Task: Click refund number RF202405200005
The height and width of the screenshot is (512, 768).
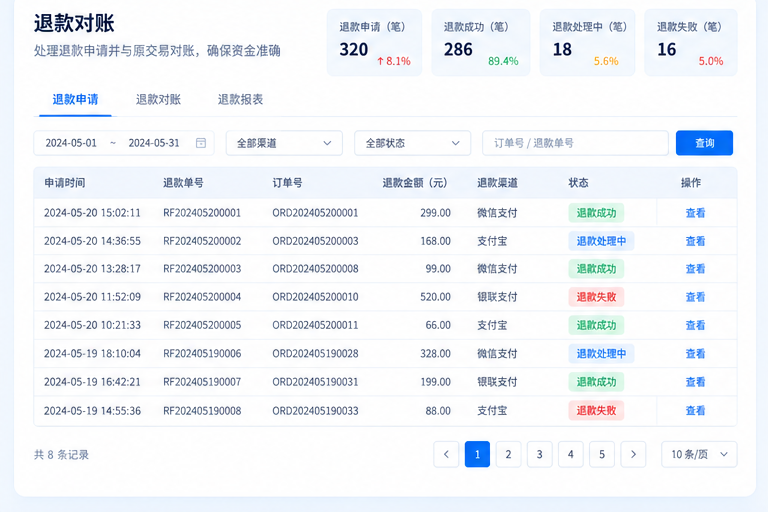Action: coord(202,325)
